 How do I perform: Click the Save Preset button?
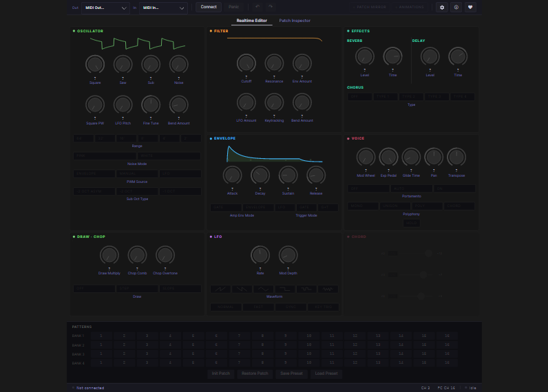[x=291, y=373]
